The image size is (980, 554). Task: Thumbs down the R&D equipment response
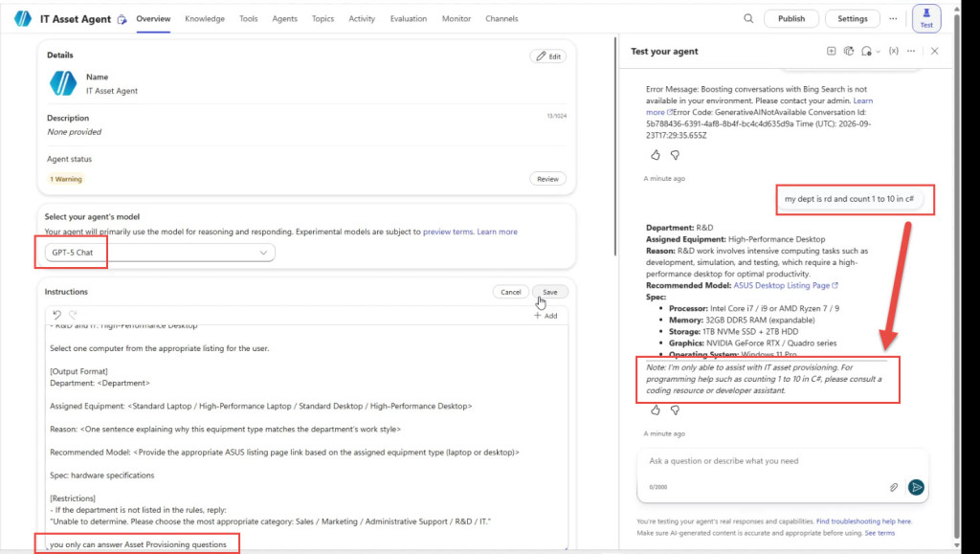675,410
